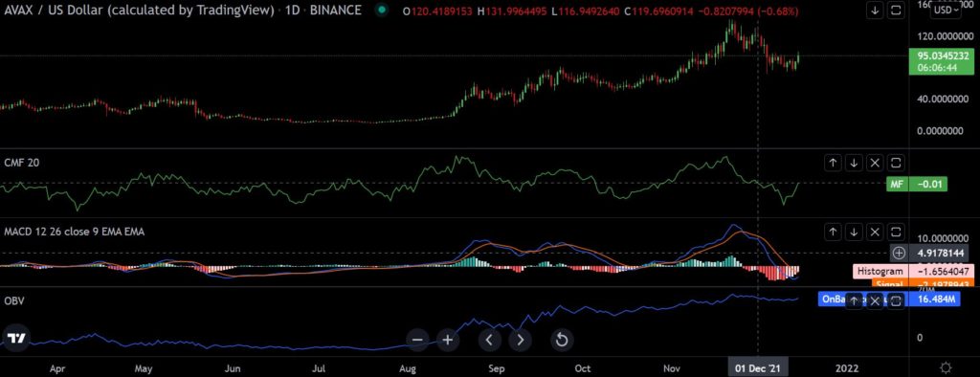Click the May label on time axis
980x377 pixels.
coord(145,368)
